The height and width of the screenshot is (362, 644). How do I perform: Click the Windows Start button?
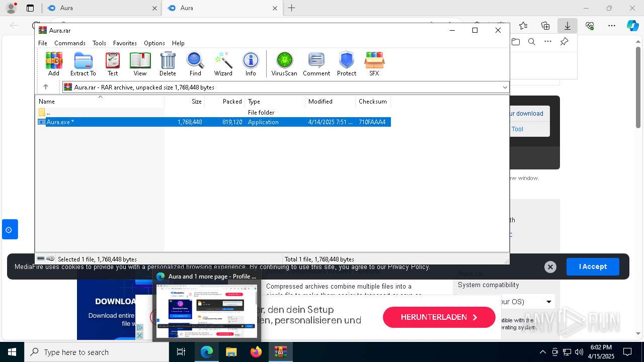pyautogui.click(x=12, y=352)
